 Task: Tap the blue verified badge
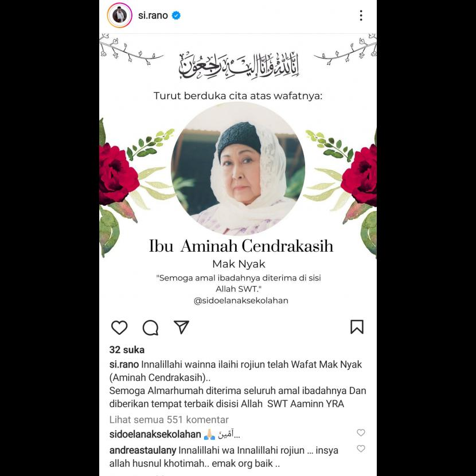177,15
